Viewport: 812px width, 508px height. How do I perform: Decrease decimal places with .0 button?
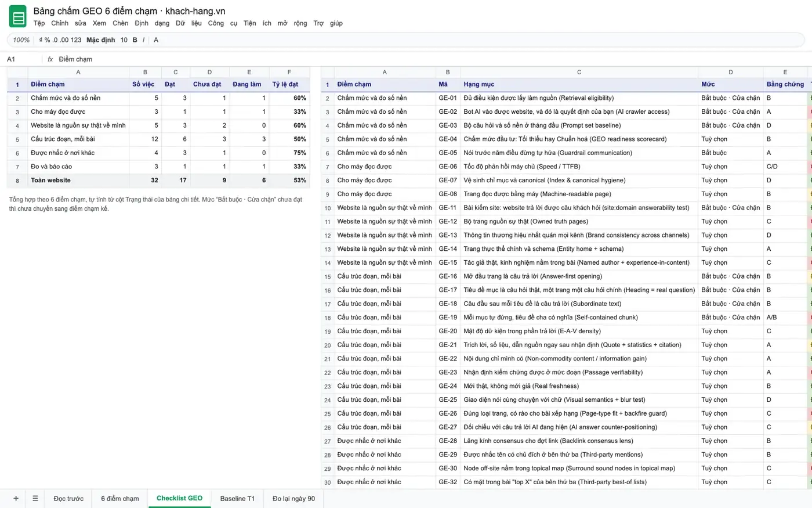tap(55, 40)
